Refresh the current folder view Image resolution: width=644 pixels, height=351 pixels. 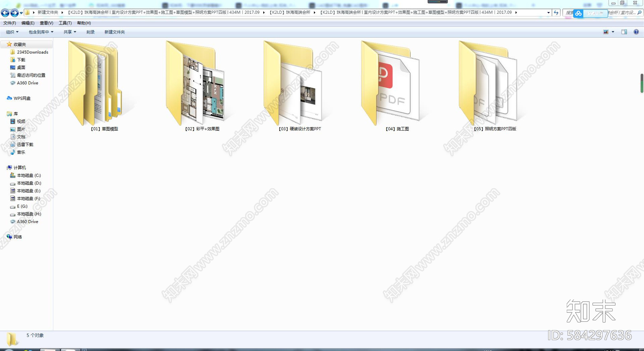(556, 12)
